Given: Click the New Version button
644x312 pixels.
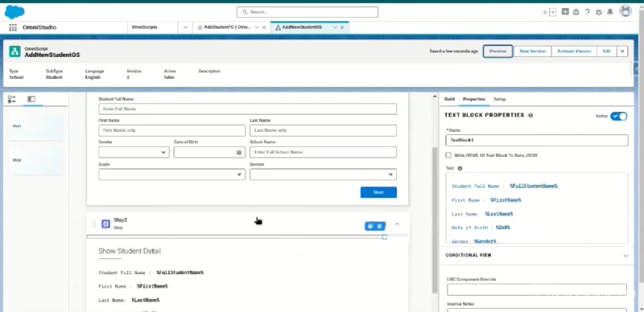Looking at the screenshot, I should pos(533,51).
